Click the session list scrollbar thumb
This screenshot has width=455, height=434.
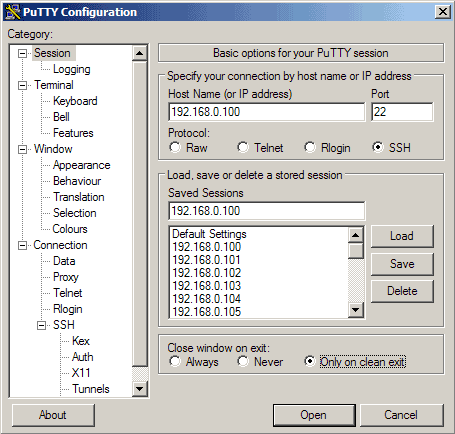pos(356,251)
